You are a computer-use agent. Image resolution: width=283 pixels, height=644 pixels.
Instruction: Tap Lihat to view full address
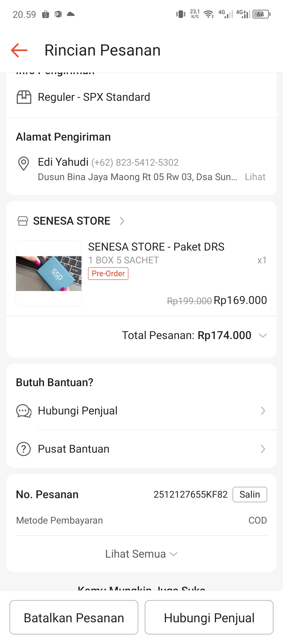click(x=255, y=177)
